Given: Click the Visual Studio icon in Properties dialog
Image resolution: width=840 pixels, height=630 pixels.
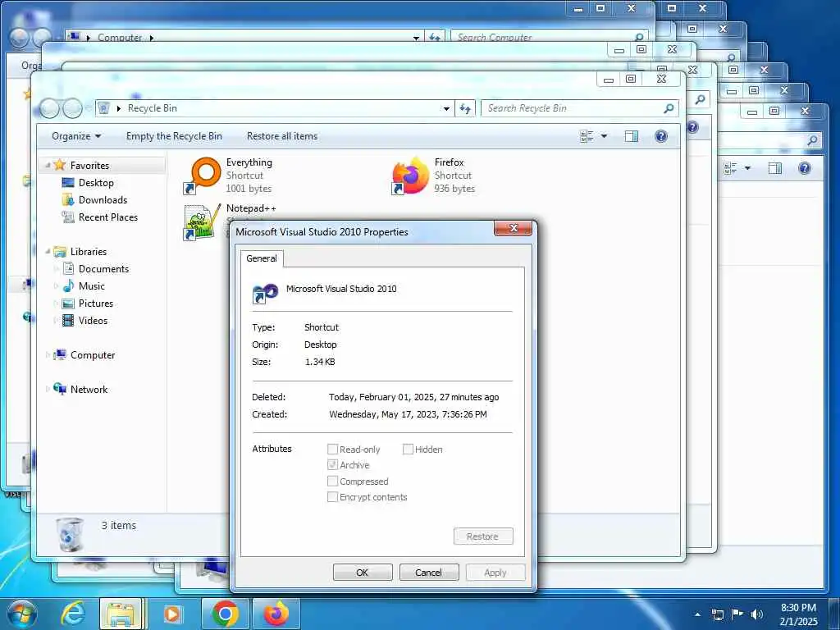Looking at the screenshot, I should pos(265,293).
